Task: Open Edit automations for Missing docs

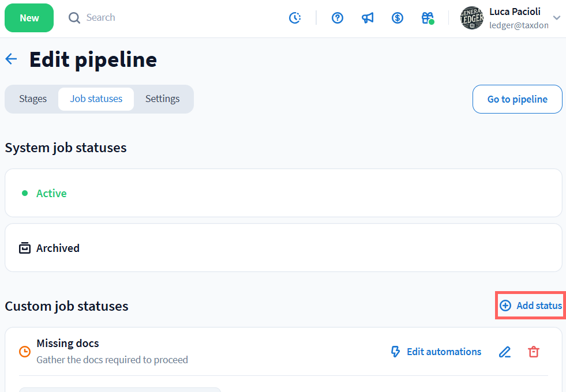Action: [x=436, y=352]
